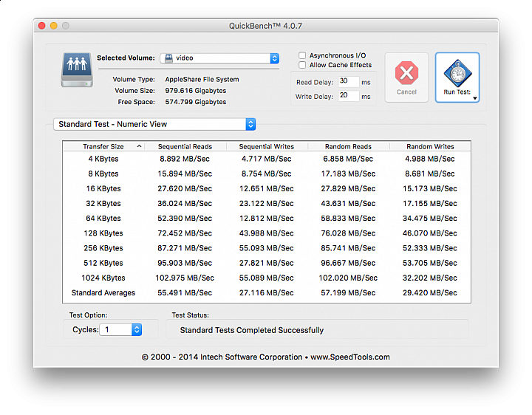
Task: Click the 574.799 Gigabytes free space
Action: pyautogui.click(x=196, y=102)
